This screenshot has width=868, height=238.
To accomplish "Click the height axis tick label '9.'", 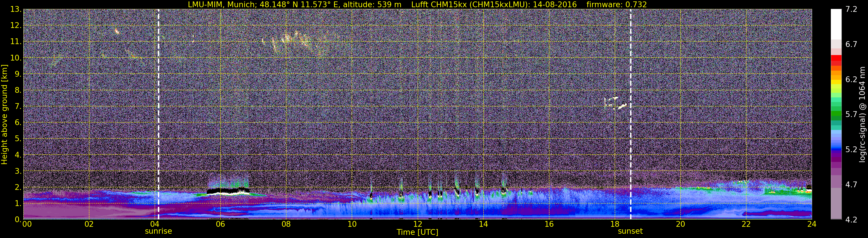I will point(18,74).
